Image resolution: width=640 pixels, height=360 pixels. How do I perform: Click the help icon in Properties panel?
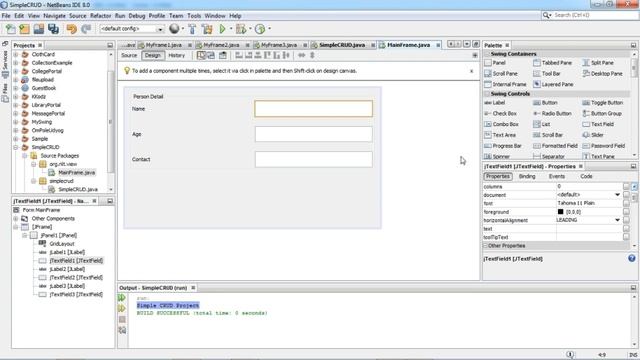pyautogui.click(x=632, y=258)
